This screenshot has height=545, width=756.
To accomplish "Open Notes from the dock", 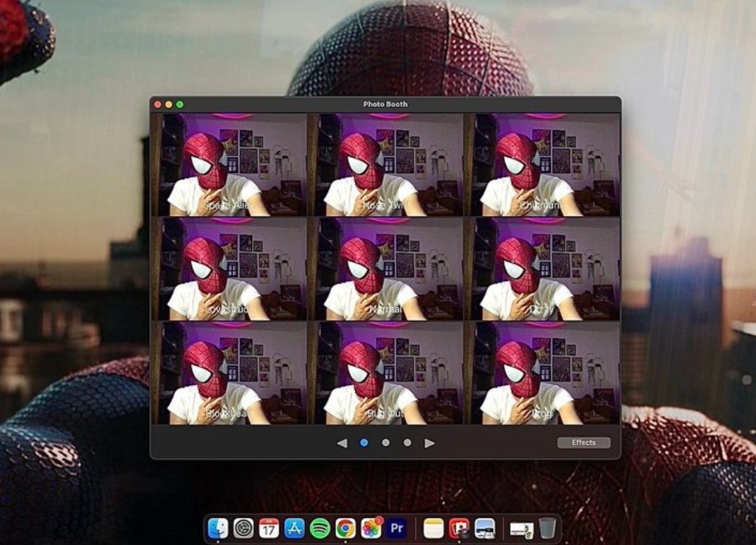I will [433, 528].
